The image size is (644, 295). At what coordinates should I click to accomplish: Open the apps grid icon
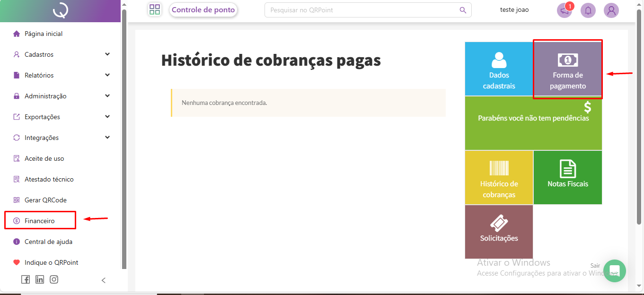pyautogui.click(x=155, y=10)
